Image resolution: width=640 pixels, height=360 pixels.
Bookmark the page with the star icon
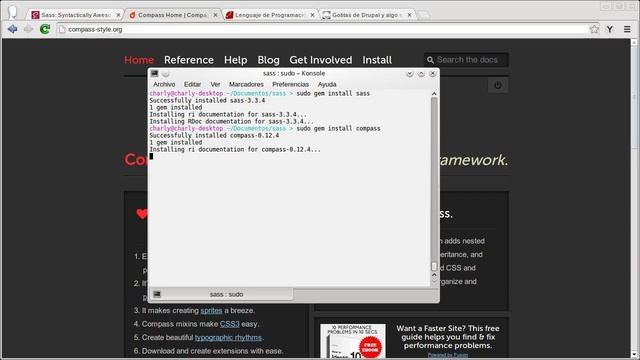pos(594,29)
